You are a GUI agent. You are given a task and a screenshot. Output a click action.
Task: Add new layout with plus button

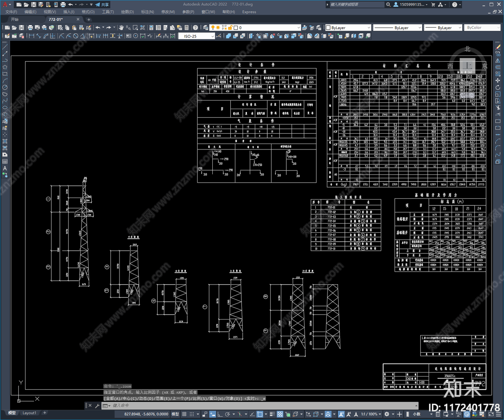(x=45, y=413)
